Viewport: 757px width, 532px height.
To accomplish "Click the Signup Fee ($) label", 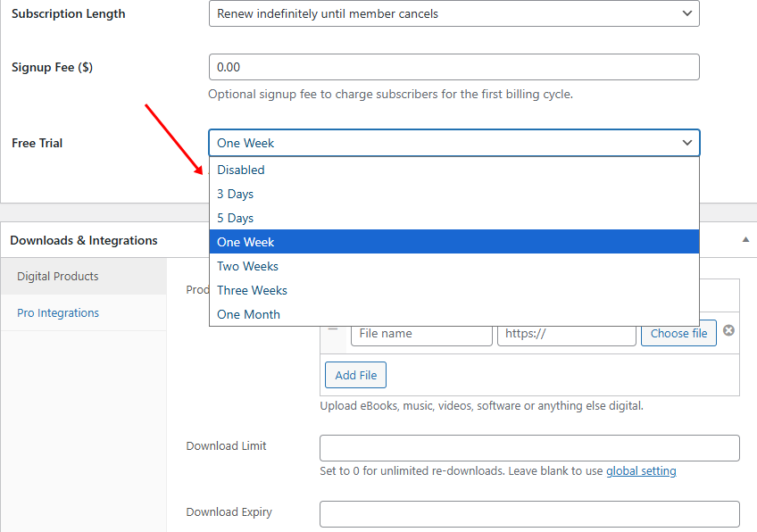I will click(52, 67).
